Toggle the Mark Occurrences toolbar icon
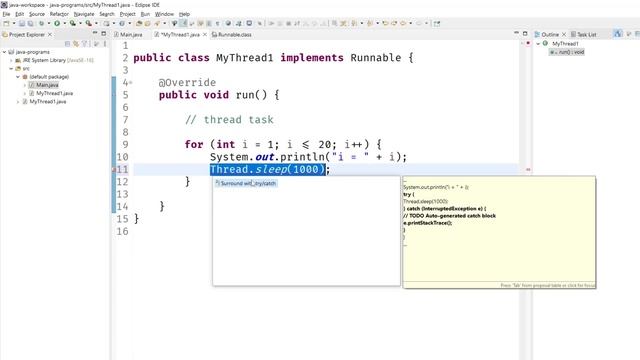Screen dimensions: 640x360 tap(184, 23)
